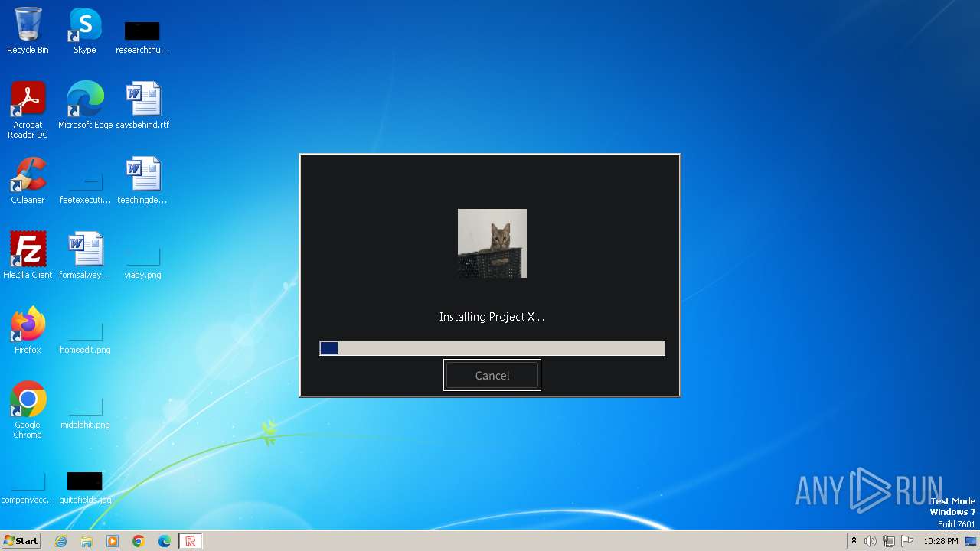Click the Show desktop button
This screenshot has width=980, height=551.
coord(972,541)
